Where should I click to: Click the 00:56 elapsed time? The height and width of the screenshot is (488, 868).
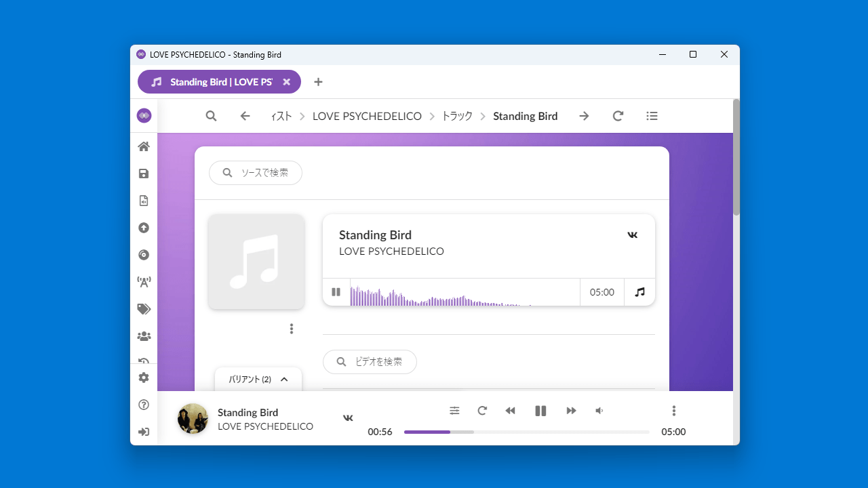click(x=380, y=432)
